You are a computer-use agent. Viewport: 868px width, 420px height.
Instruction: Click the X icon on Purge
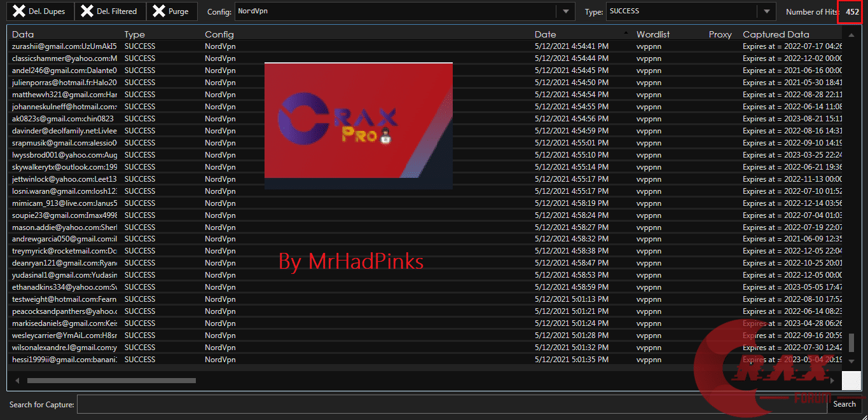tap(159, 11)
